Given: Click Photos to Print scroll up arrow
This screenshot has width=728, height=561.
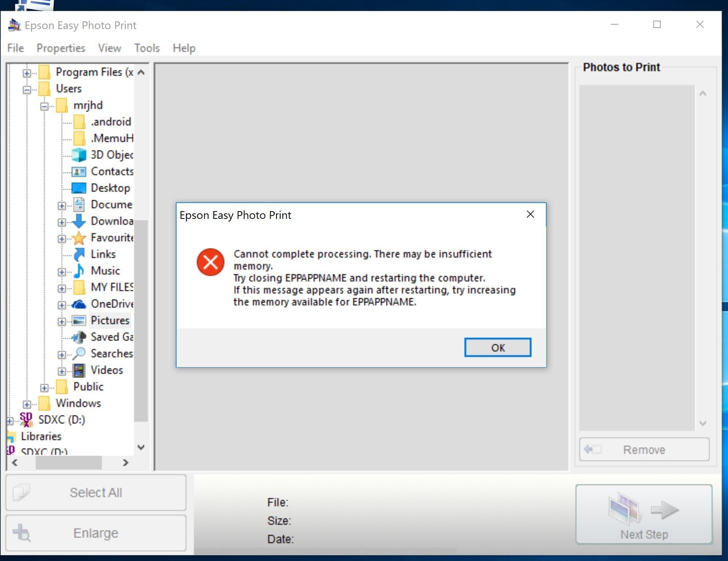Looking at the screenshot, I should click(x=703, y=93).
